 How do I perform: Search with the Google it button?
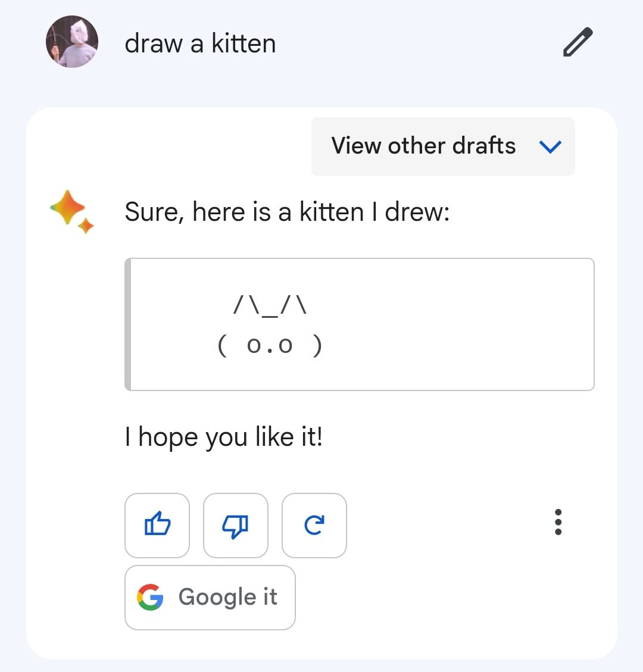[210, 597]
